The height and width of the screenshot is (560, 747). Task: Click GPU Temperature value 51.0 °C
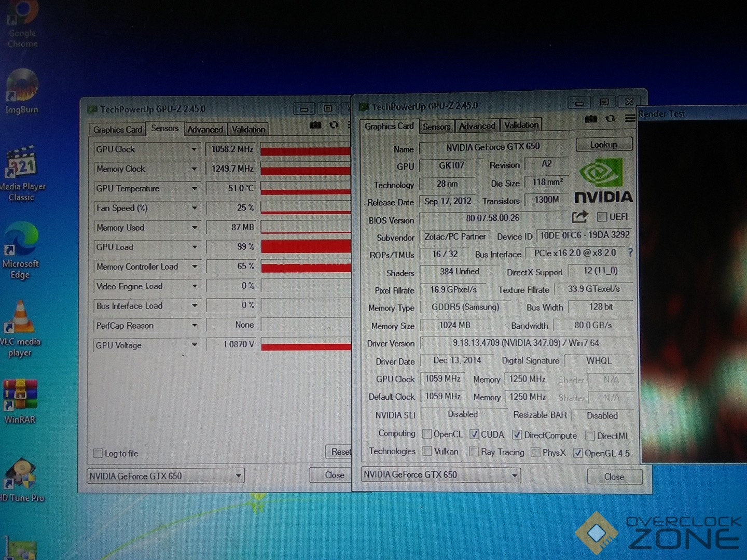231,188
